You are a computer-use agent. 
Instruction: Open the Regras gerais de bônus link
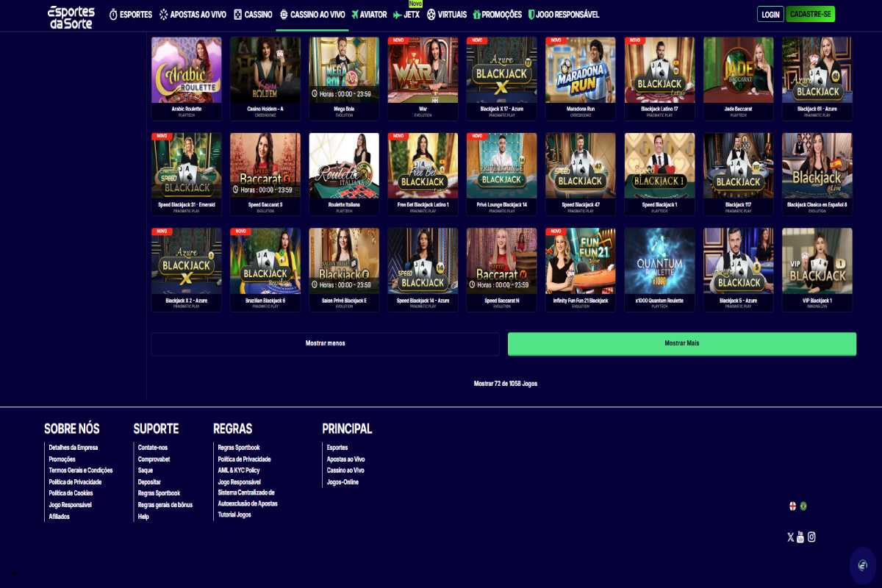165,505
